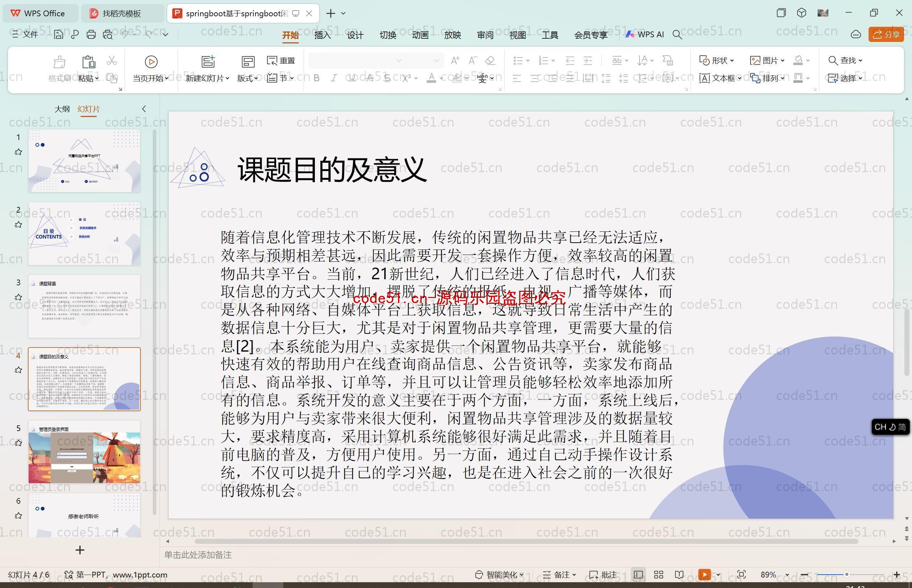Decrease font size icon
The image size is (912, 588).
pos(473,60)
